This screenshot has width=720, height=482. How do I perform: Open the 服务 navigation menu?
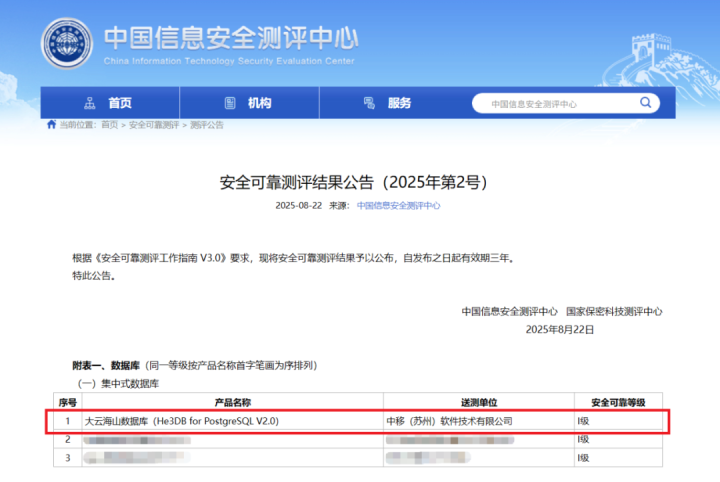click(x=389, y=103)
